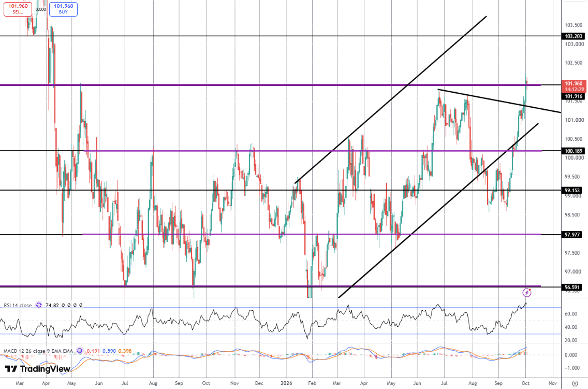
Task: Click the purple refresh icon beside the MACD legend
Action: 80,351
